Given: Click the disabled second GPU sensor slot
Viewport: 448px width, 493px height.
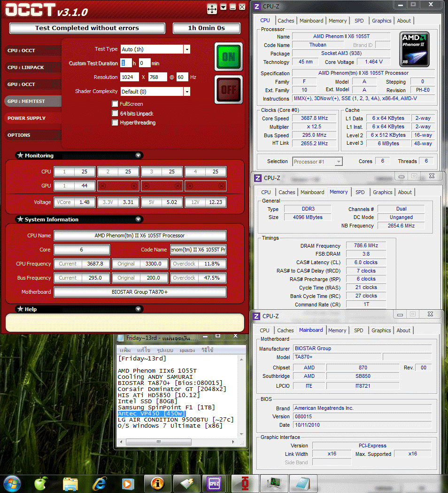Looking at the screenshot, I should click(x=118, y=186).
